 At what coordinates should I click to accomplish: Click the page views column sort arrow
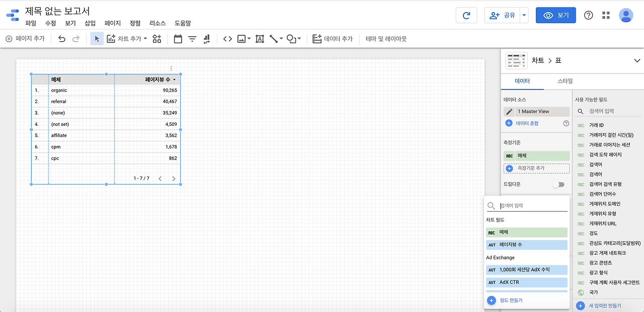tap(175, 80)
